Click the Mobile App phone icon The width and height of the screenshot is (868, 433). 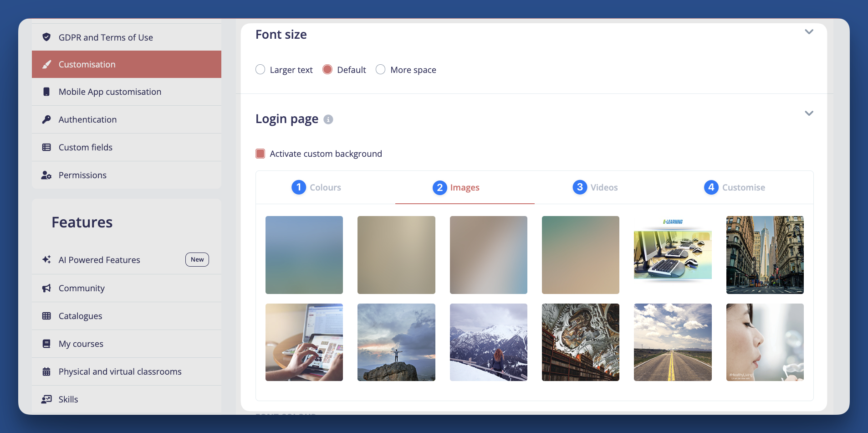(x=46, y=92)
